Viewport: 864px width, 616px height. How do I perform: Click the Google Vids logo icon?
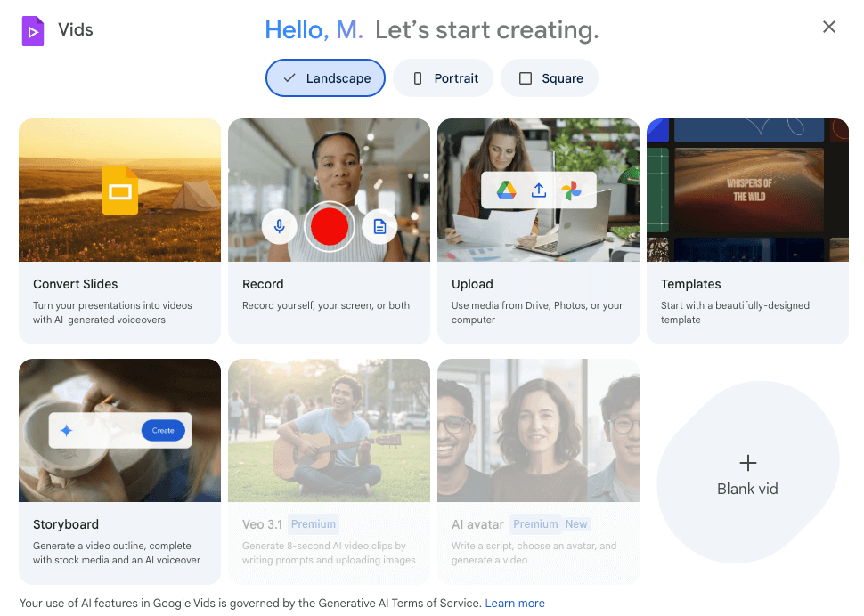33,31
